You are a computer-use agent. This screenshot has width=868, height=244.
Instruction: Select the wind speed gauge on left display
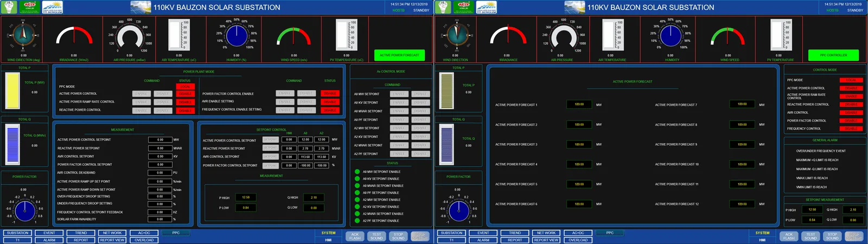click(293, 36)
